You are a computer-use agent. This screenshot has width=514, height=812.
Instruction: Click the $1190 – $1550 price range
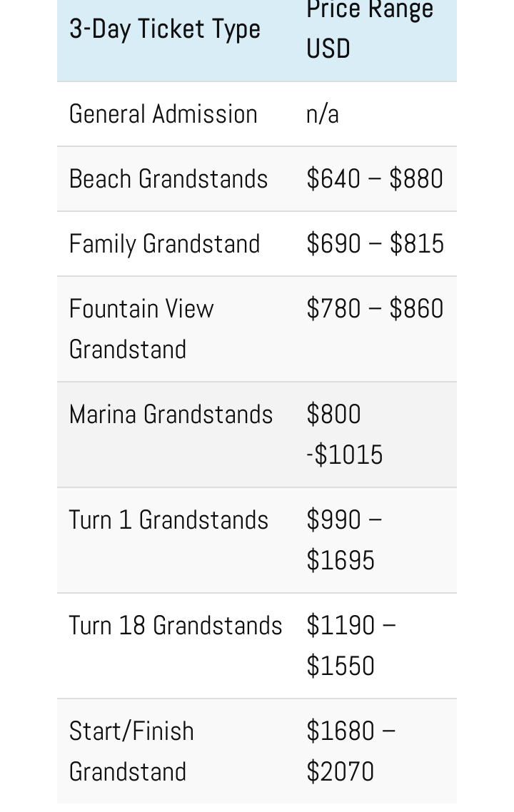coord(351,646)
